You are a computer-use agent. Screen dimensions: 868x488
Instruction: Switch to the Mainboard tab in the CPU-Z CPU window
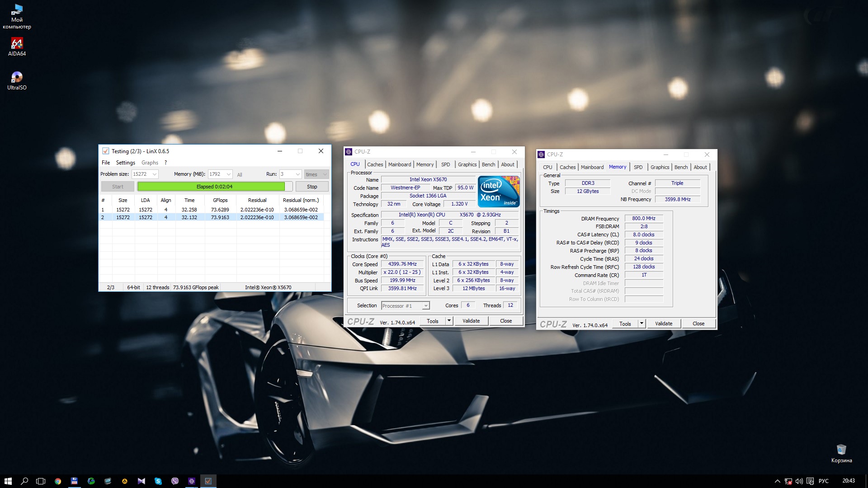(399, 164)
